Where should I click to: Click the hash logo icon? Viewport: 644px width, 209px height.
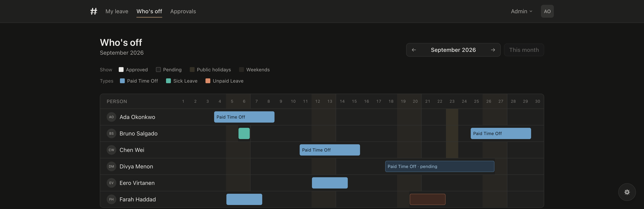click(94, 11)
